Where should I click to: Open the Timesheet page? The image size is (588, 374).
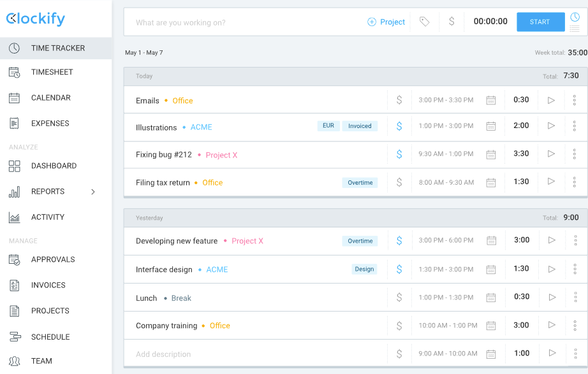[52, 73]
